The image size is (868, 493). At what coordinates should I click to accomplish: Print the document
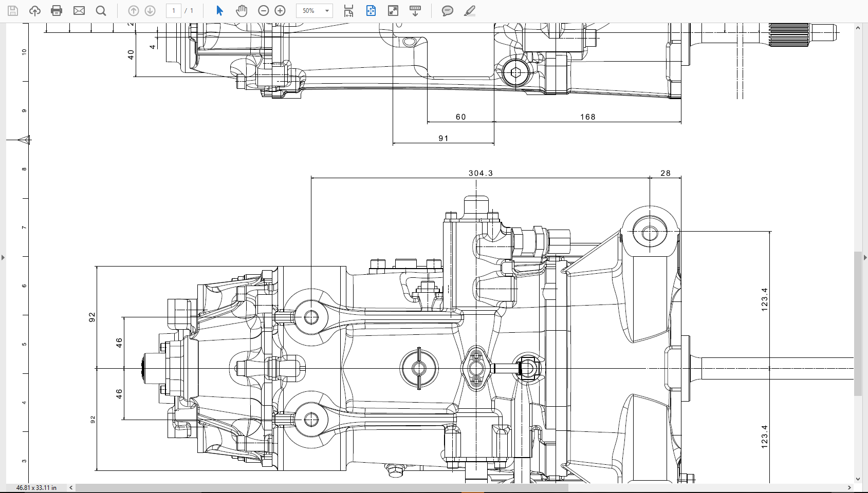click(57, 11)
